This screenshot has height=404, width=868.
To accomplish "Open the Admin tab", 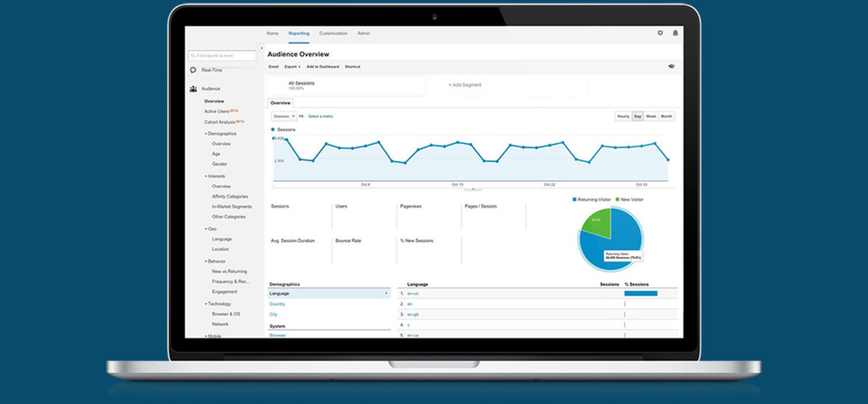I will 363,33.
